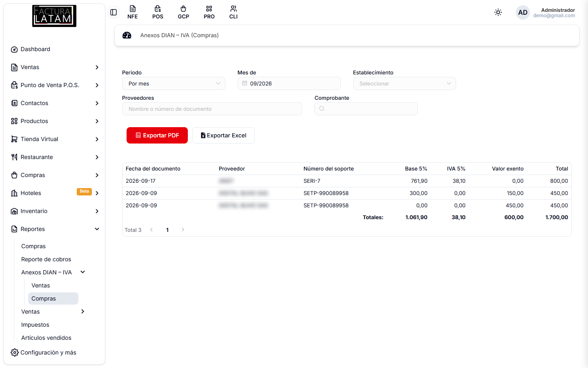Screen dimensions: 588x368
Task: Focus the Proveedores search field
Action: point(212,109)
